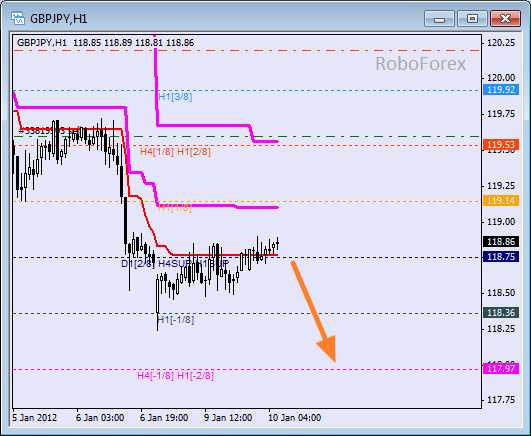Click the 6 Jan 03:00 time axis label

click(x=100, y=418)
